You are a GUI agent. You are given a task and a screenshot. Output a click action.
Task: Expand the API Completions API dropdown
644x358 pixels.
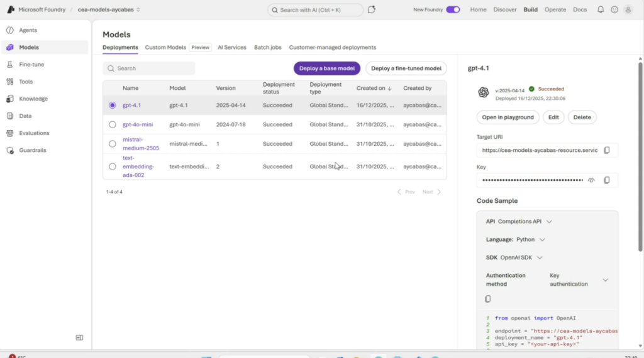(x=549, y=222)
